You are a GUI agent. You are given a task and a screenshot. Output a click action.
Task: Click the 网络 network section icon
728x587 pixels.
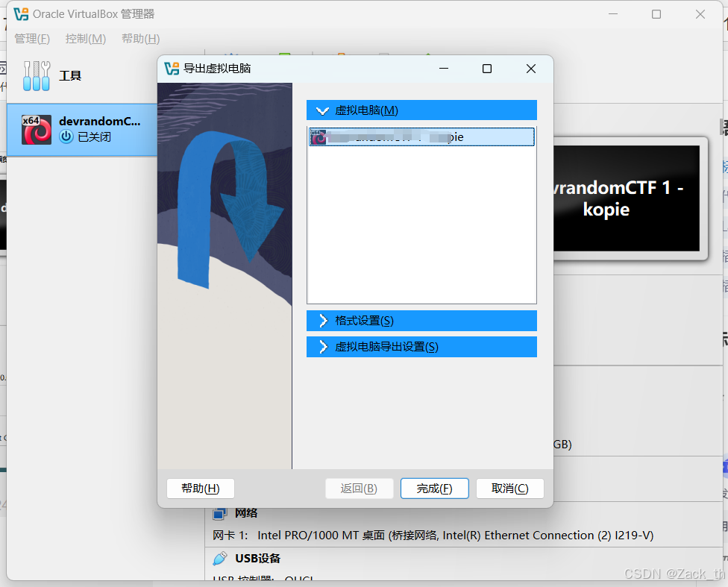tap(220, 513)
